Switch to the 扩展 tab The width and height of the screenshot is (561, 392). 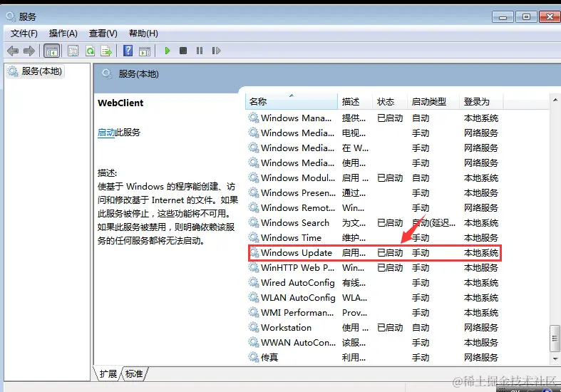pos(108,373)
